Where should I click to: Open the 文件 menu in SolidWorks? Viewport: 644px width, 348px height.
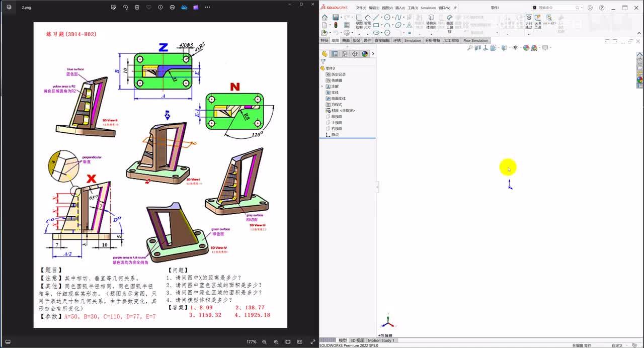click(x=361, y=8)
